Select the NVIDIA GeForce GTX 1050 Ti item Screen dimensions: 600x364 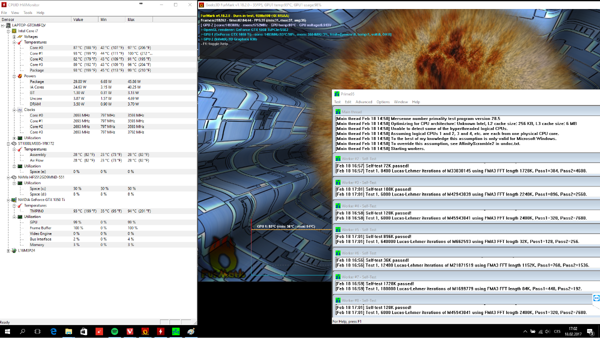(41, 199)
